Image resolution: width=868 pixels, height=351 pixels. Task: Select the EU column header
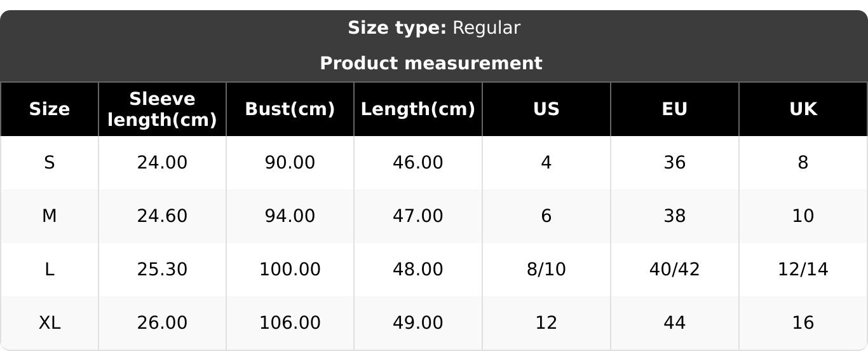pyautogui.click(x=674, y=109)
